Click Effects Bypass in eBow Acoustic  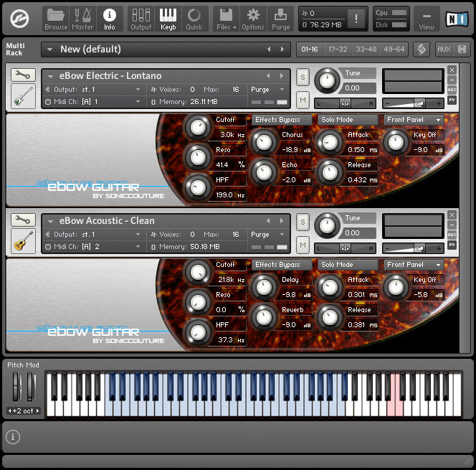282,265
